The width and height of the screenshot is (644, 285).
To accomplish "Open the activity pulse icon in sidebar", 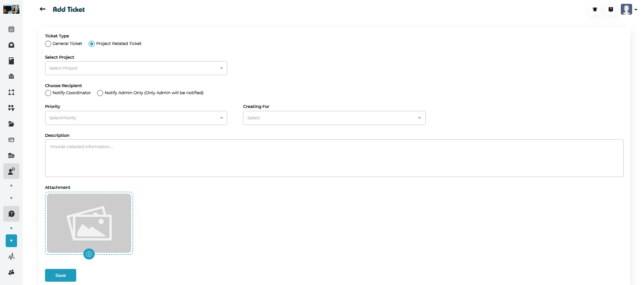I will pos(11,257).
